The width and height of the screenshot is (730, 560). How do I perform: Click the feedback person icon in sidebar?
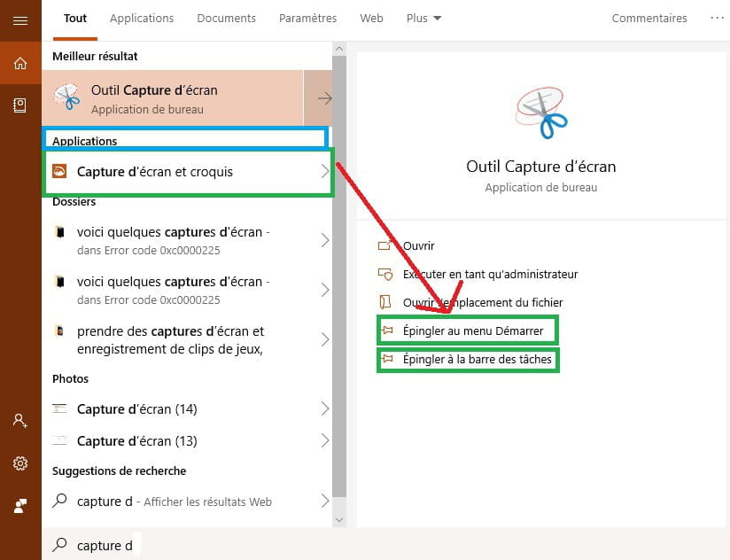click(x=20, y=506)
